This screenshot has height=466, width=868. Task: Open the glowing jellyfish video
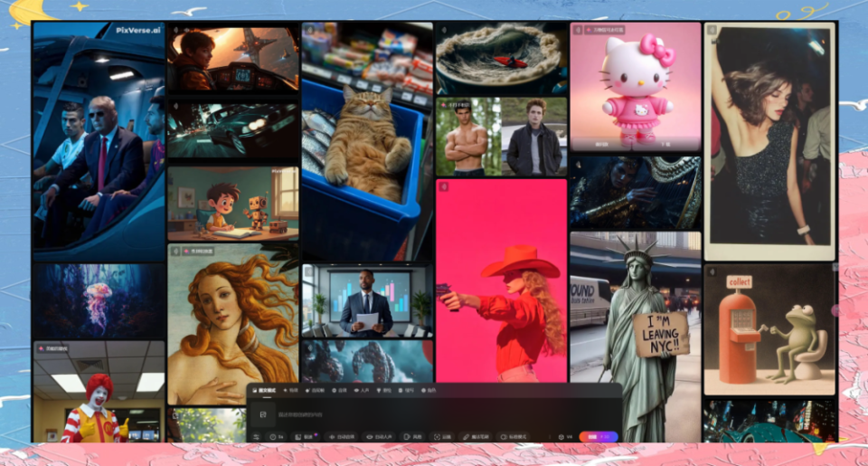click(x=99, y=301)
